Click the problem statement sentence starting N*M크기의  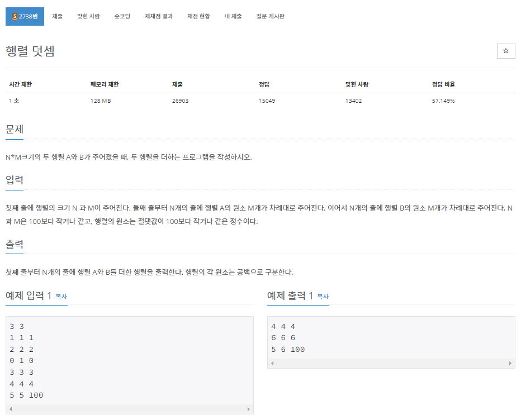(x=129, y=157)
